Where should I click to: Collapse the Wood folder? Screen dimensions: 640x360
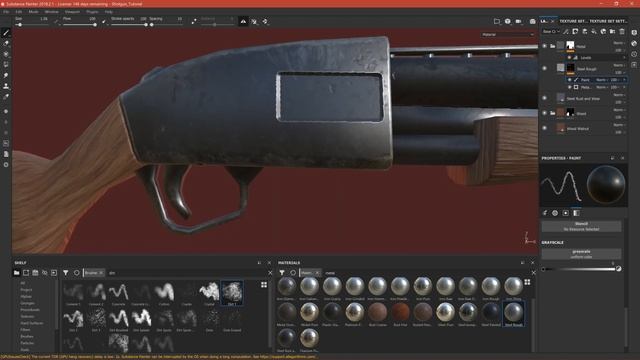pyautogui.click(x=552, y=113)
